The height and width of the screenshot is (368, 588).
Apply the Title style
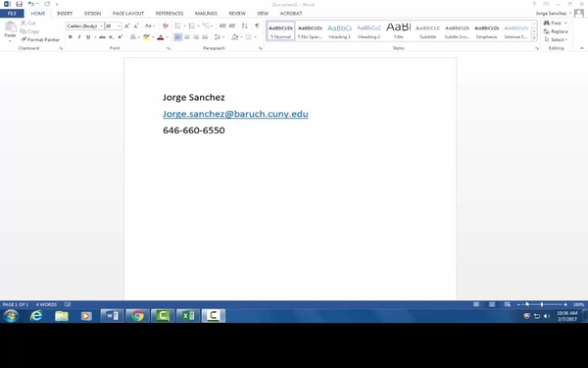point(398,31)
